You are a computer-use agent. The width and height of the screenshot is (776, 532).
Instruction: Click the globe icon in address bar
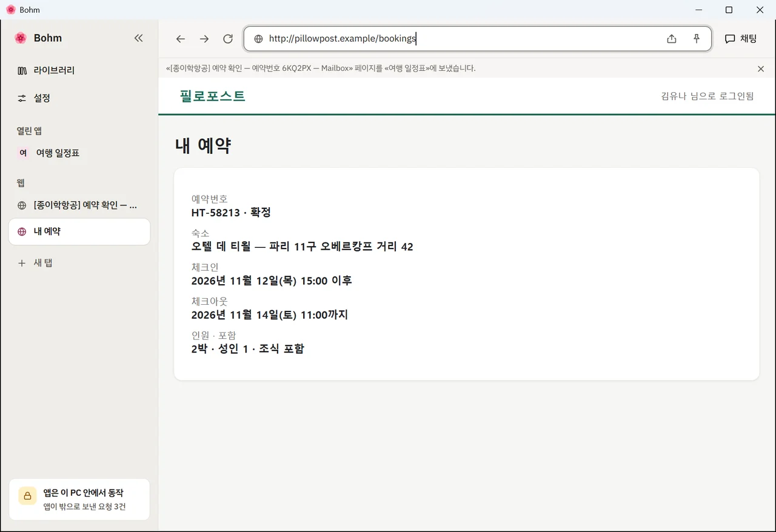coord(258,39)
